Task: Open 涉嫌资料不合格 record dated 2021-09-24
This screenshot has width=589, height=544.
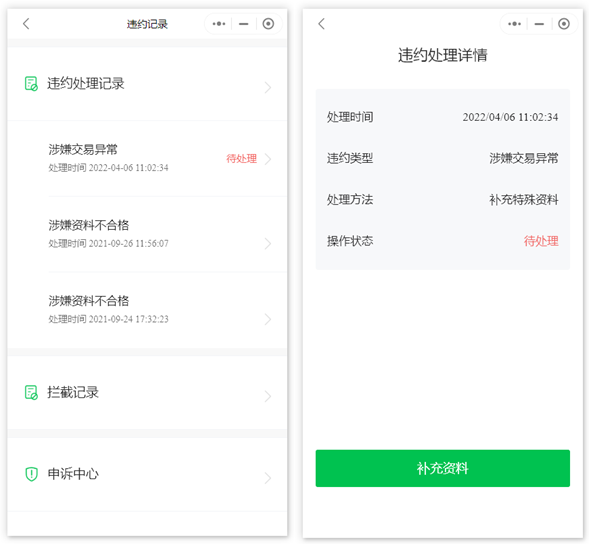Action: click(x=147, y=310)
